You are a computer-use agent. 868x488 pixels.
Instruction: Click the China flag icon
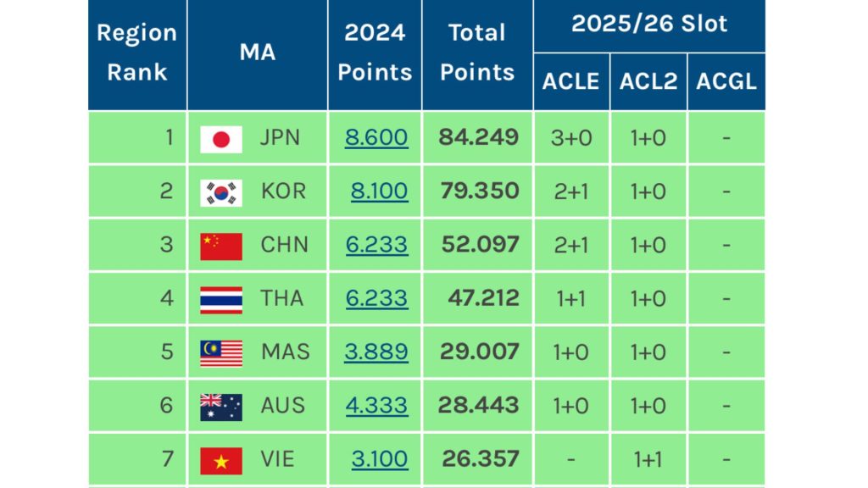(221, 247)
